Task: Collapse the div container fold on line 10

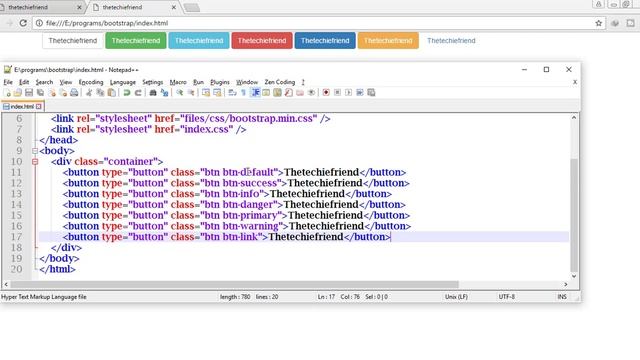Action: point(35,162)
